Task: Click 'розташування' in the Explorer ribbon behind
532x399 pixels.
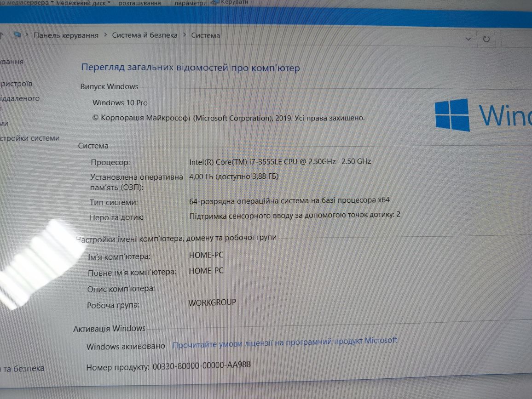Action: point(139,3)
